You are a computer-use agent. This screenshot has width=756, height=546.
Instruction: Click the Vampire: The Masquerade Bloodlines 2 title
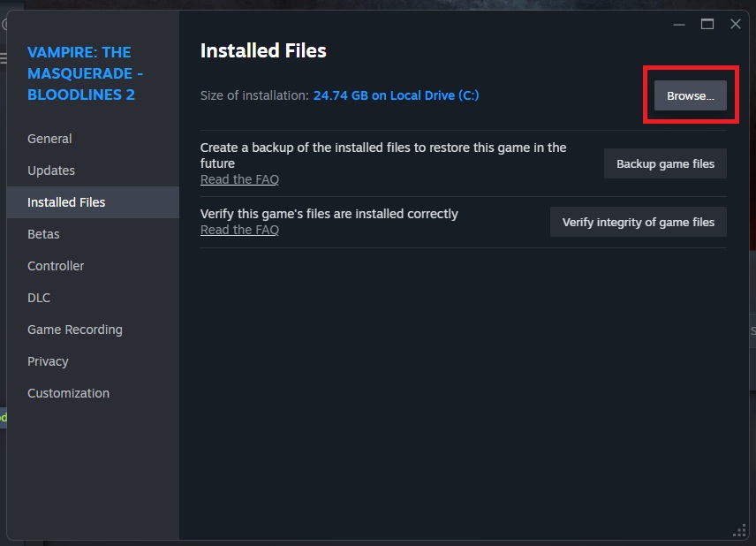pos(85,73)
